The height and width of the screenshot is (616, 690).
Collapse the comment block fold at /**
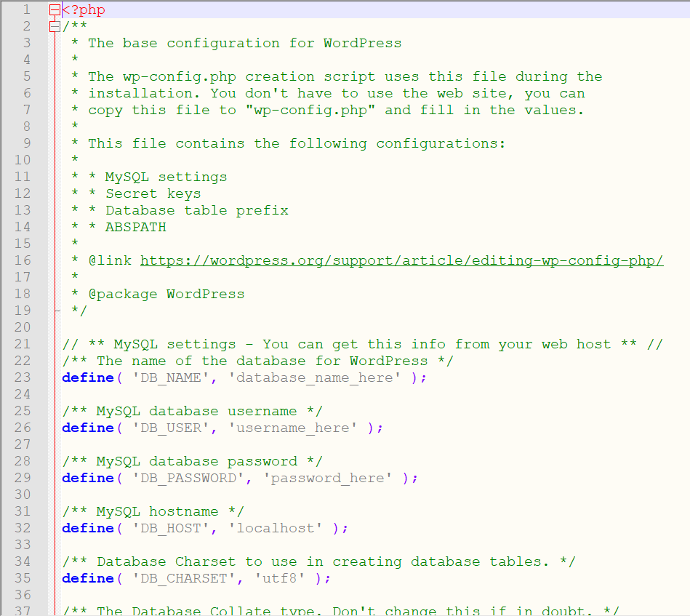(55, 26)
